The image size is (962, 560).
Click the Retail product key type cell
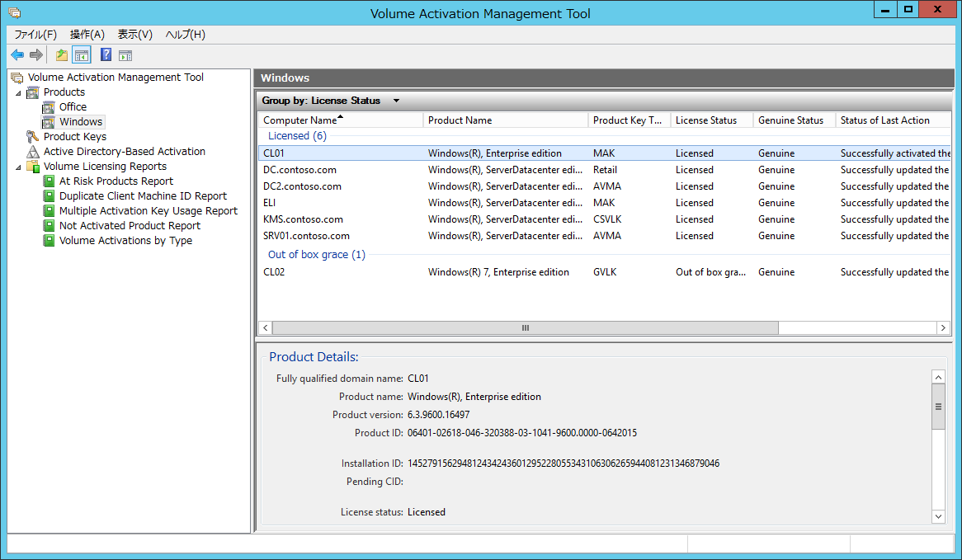[x=605, y=170]
